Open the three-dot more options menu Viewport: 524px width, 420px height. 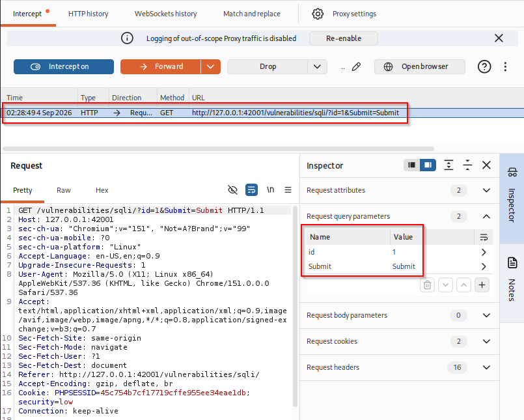click(x=505, y=66)
